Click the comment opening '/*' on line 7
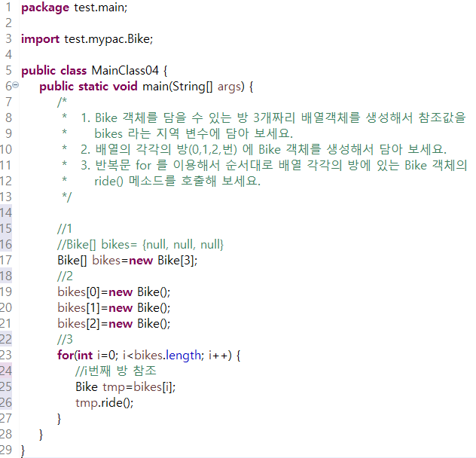This screenshot has height=458, width=476. click(x=63, y=102)
